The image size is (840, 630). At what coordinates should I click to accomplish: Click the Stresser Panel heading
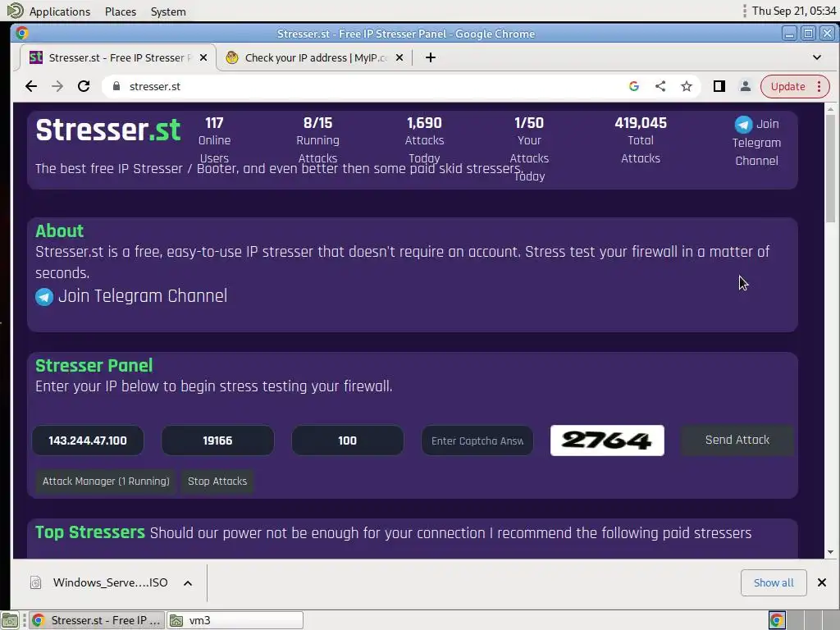pyautogui.click(x=94, y=365)
